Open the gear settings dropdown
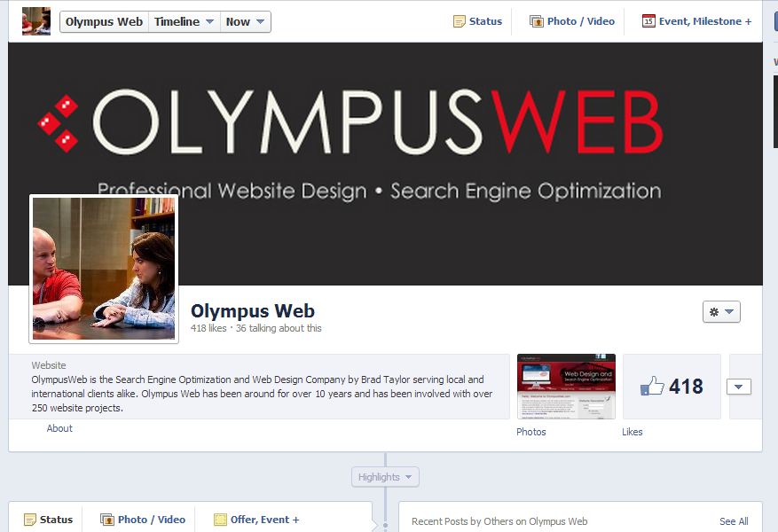 point(720,311)
